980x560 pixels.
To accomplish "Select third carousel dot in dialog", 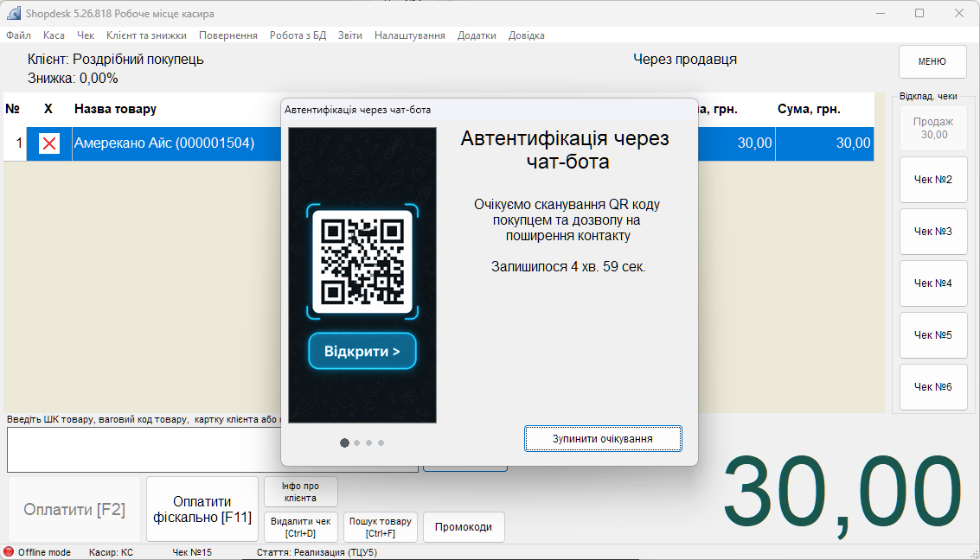I will tap(368, 442).
